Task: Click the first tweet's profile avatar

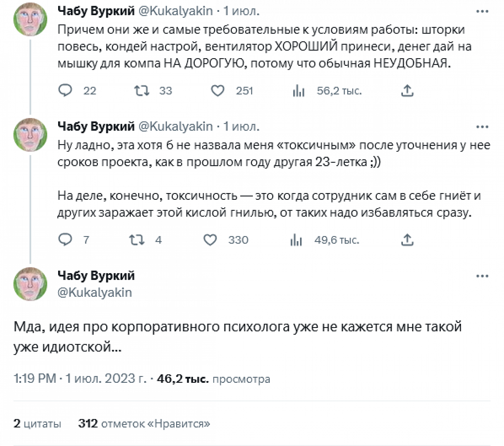Action: coord(30,19)
